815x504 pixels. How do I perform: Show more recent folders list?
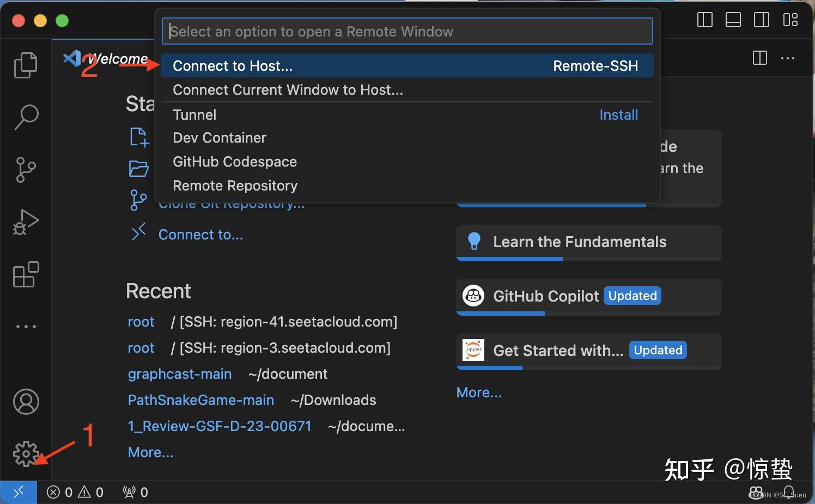click(150, 452)
